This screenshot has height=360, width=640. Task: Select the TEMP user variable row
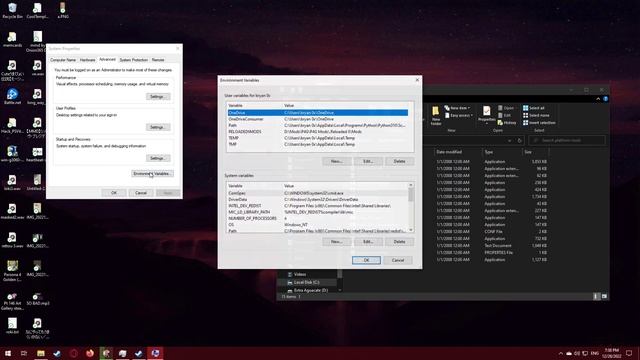318,138
